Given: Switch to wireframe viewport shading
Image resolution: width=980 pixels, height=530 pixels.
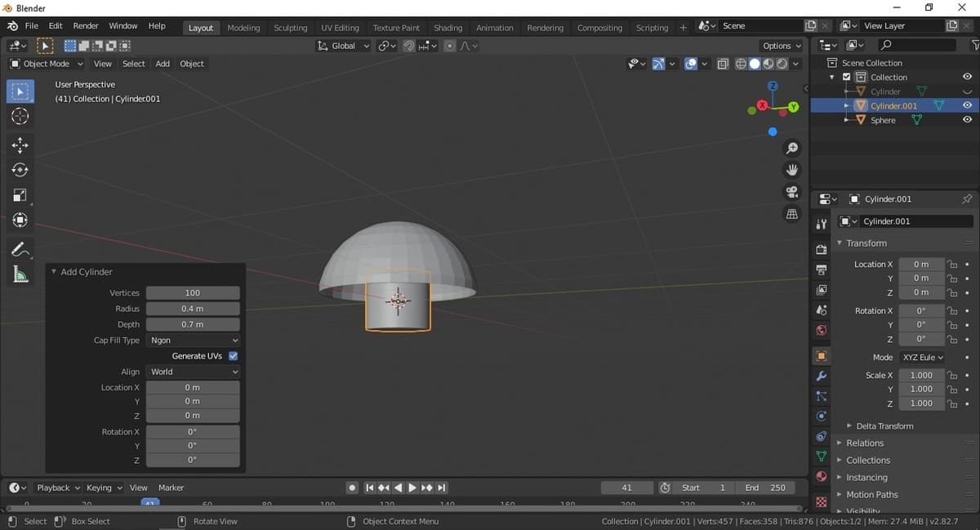Looking at the screenshot, I should pyautogui.click(x=741, y=64).
